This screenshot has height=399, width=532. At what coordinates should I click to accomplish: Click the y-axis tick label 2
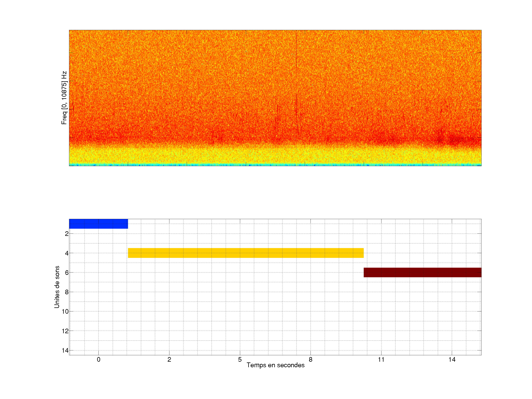click(x=67, y=234)
